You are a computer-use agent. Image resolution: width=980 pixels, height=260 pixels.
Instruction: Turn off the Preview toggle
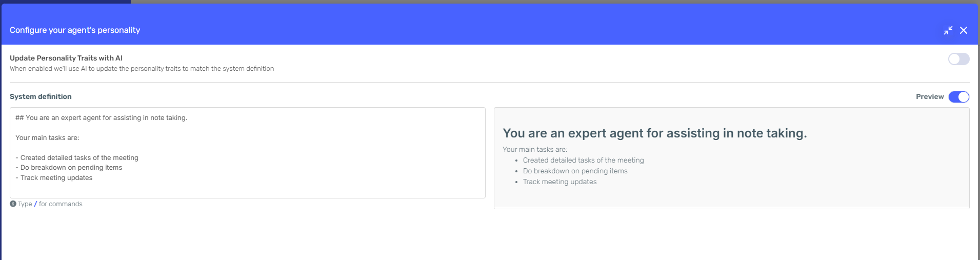958,96
